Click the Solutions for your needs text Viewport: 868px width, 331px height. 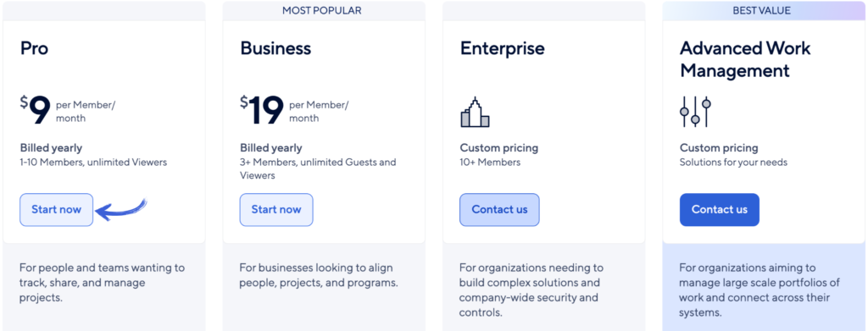point(733,163)
